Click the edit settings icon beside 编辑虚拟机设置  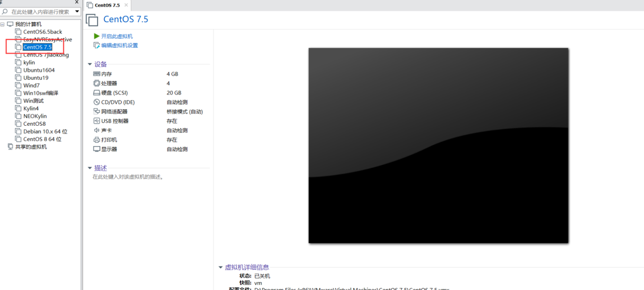(x=97, y=45)
